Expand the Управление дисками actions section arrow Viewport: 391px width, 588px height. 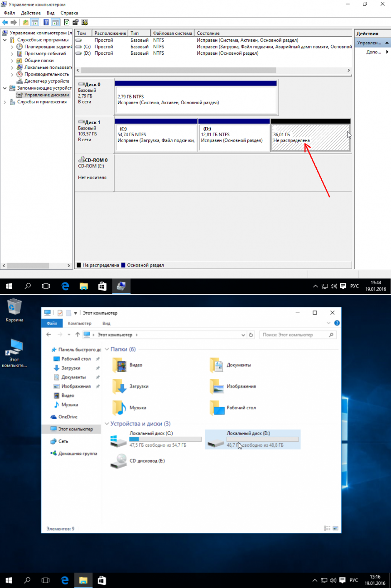pos(387,43)
